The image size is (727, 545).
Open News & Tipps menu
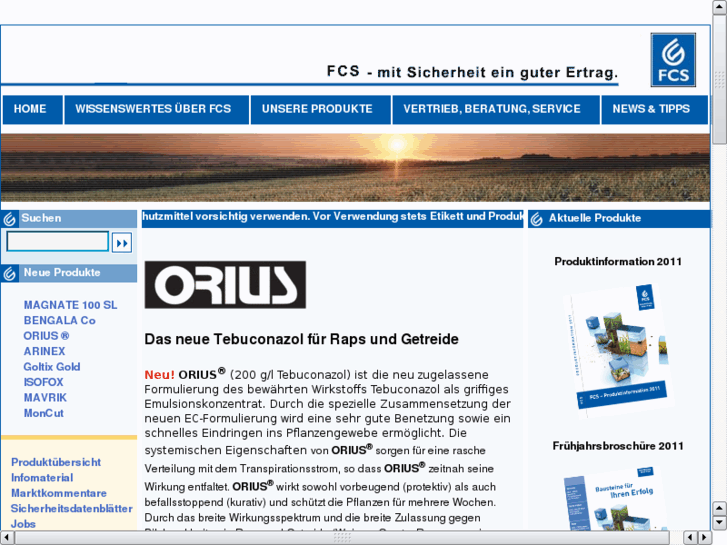click(654, 109)
